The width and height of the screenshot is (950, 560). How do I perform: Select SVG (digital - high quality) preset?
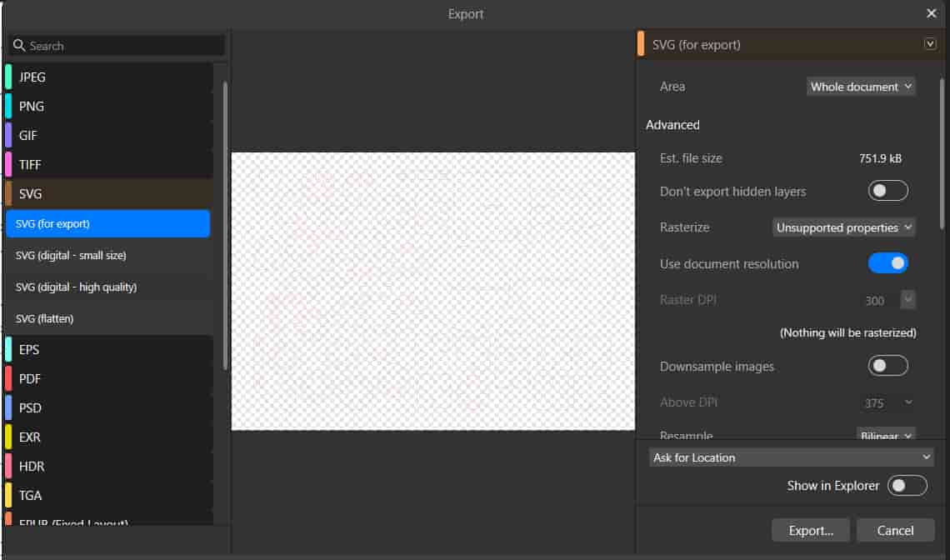(x=107, y=287)
